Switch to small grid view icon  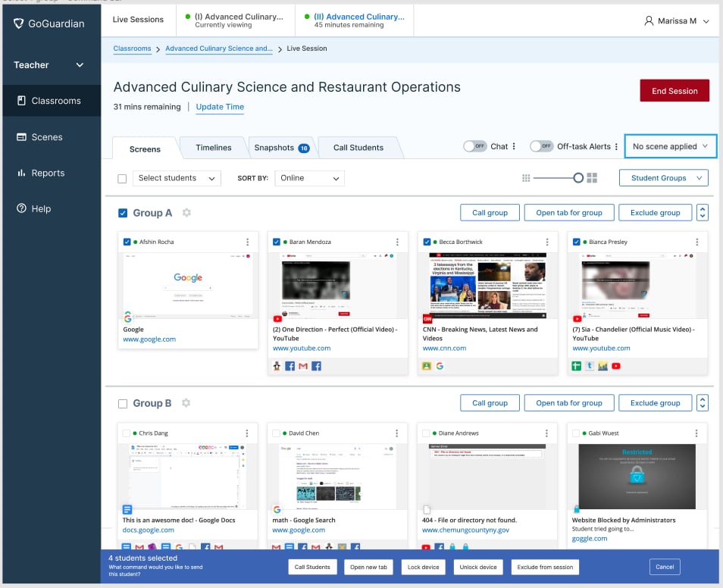pos(526,178)
